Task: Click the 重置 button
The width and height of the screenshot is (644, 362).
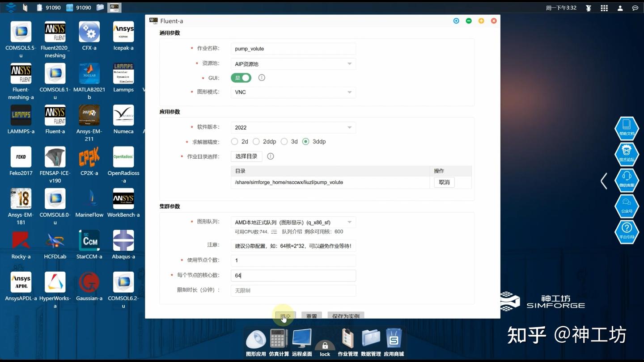Action: (x=312, y=316)
